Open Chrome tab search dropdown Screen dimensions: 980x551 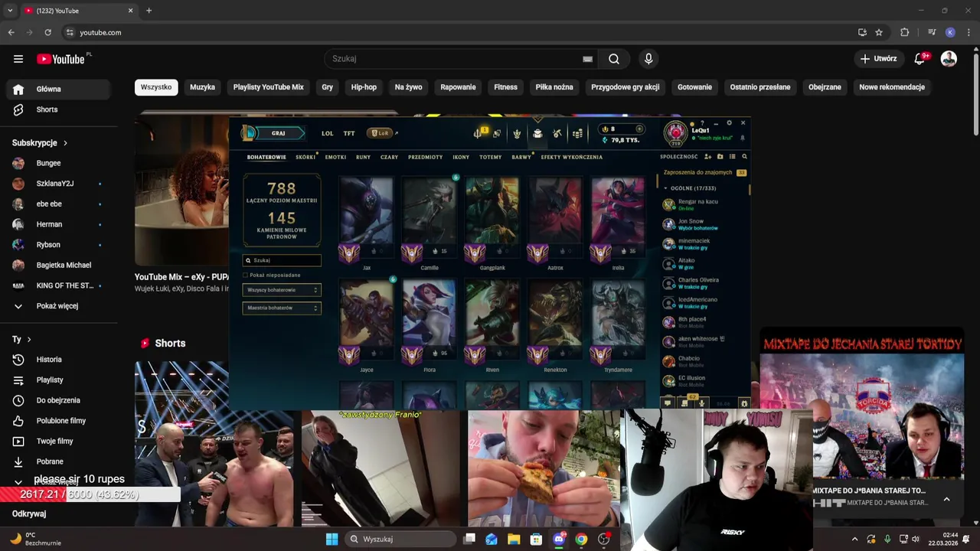(10, 11)
